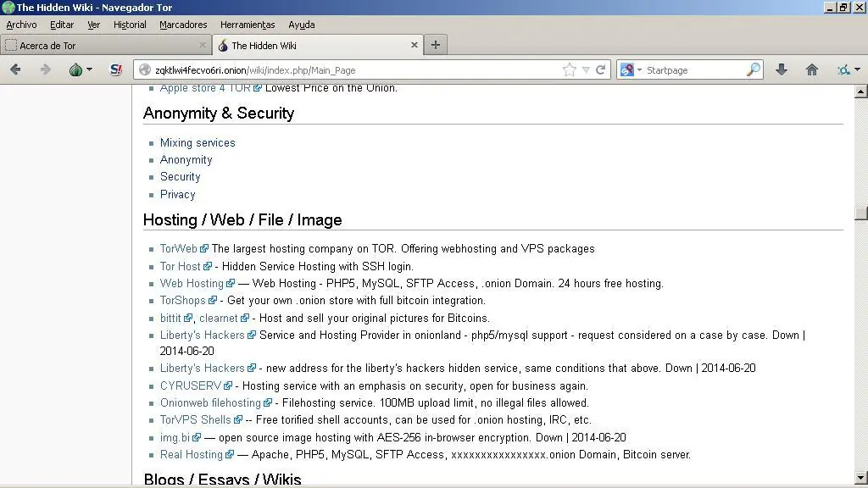Click the scrollbar down arrow
The height and width of the screenshot is (488, 868).
click(861, 478)
